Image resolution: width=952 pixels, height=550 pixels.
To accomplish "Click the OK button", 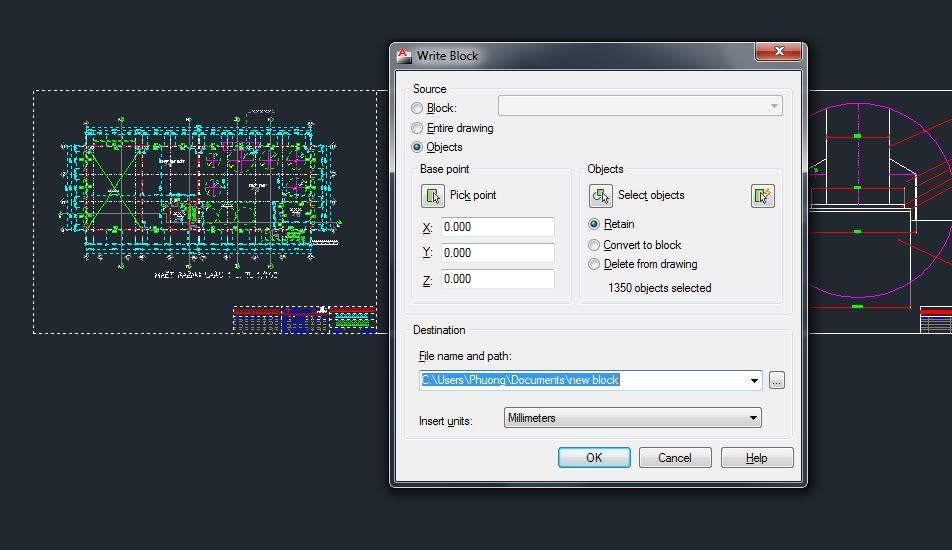I will click(x=594, y=458).
